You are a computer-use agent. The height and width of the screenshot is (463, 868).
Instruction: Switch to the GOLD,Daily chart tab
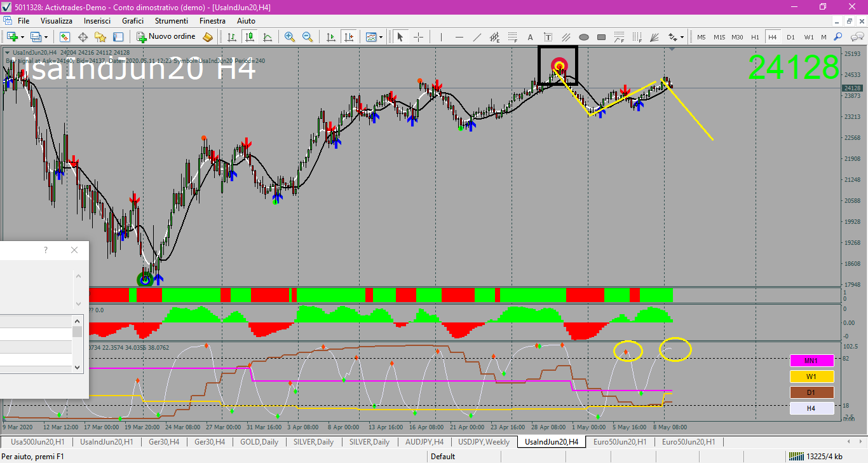pyautogui.click(x=259, y=441)
